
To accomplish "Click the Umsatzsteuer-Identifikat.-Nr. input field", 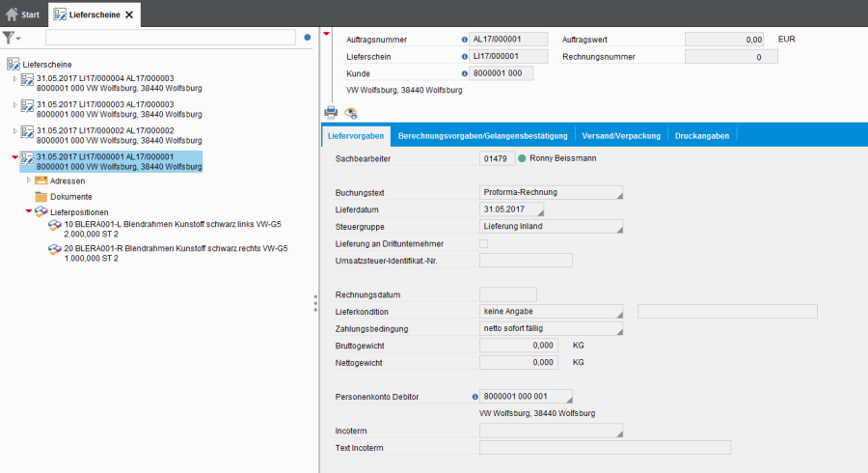I will click(x=526, y=260).
